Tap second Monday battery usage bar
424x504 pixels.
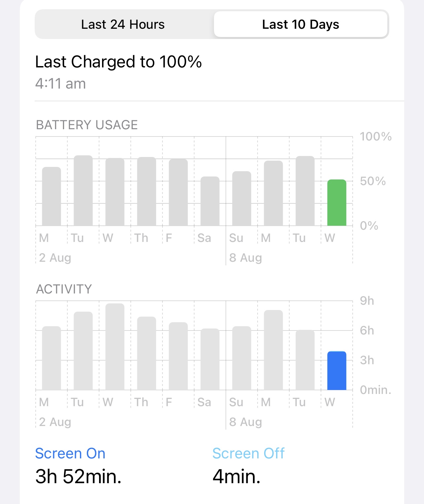273,193
